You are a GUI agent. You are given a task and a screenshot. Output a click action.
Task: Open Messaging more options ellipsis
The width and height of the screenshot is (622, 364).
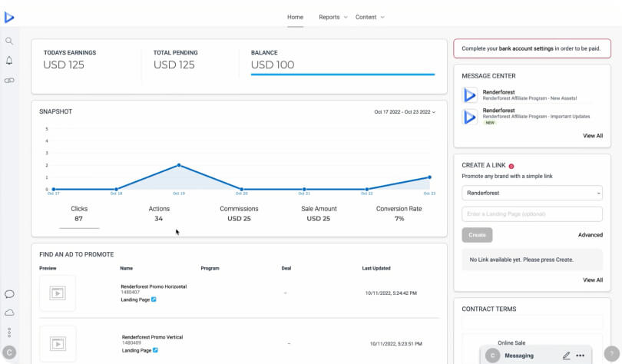(x=581, y=356)
